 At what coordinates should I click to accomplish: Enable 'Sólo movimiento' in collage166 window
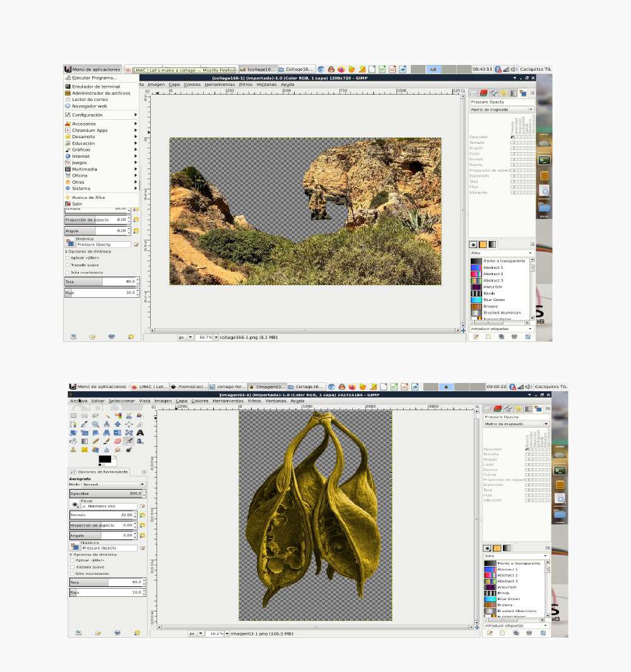(68, 273)
